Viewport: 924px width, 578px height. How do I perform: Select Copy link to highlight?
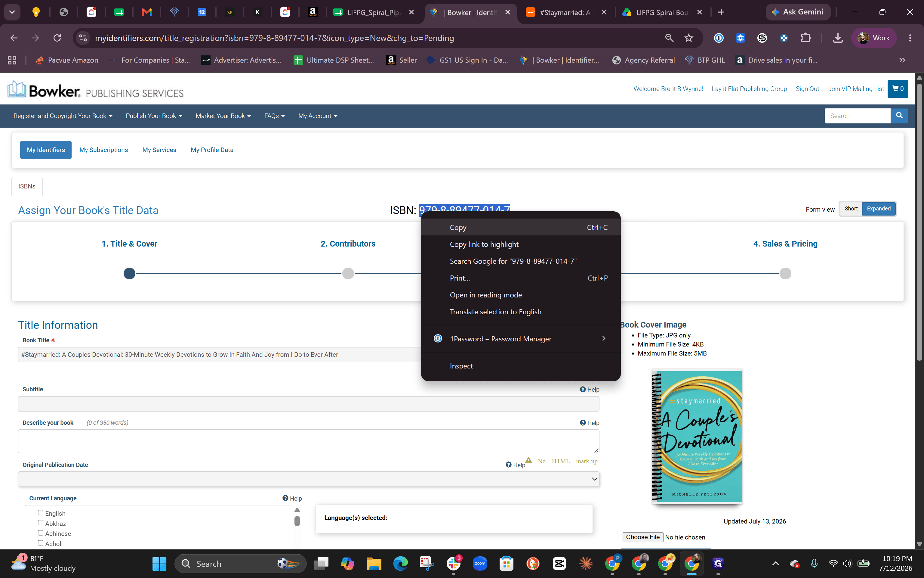[x=521, y=244]
